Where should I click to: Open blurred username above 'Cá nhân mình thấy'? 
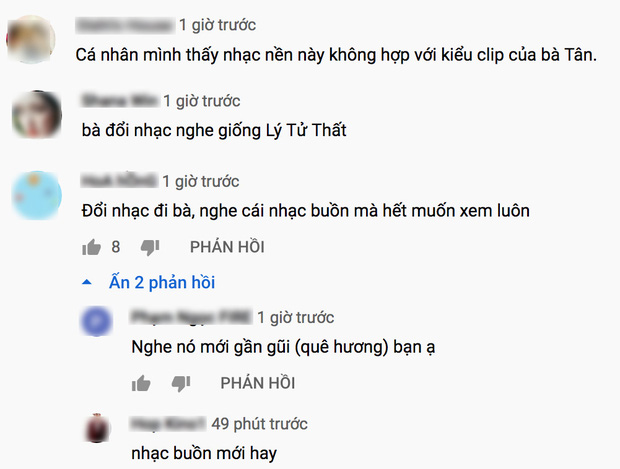click(x=125, y=25)
